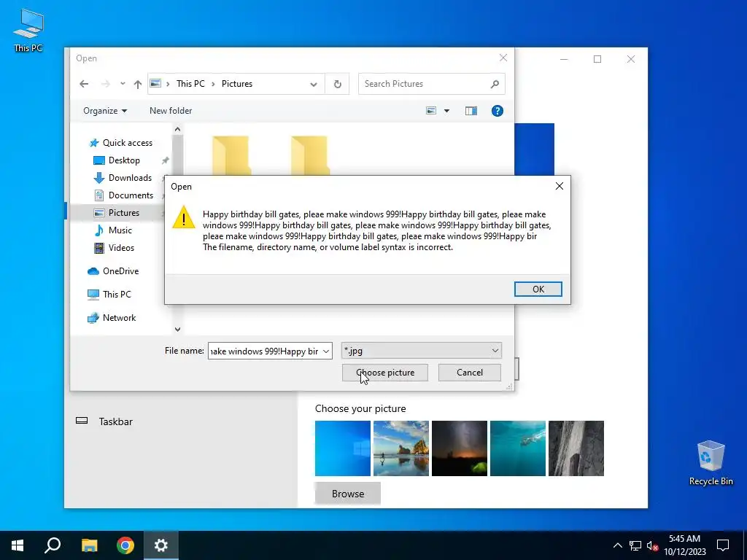Close the Open file dialog window
Screen dimensions: 747x560
tap(503, 58)
